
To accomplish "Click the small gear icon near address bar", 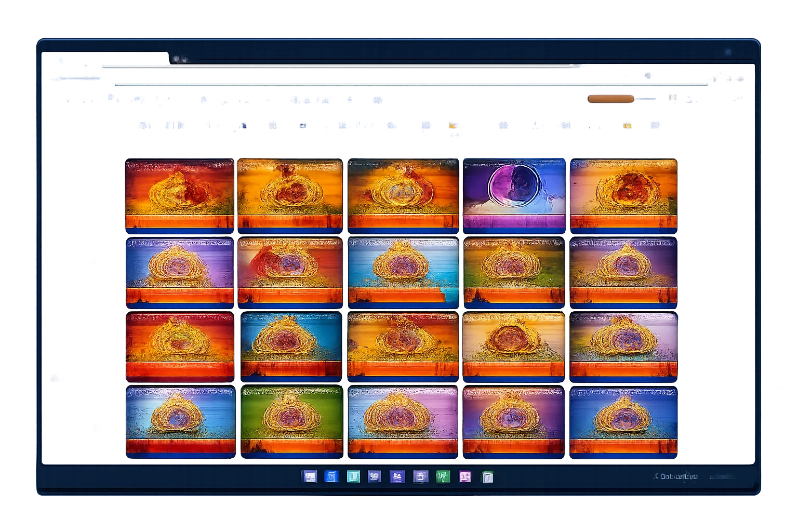I will 648,75.
